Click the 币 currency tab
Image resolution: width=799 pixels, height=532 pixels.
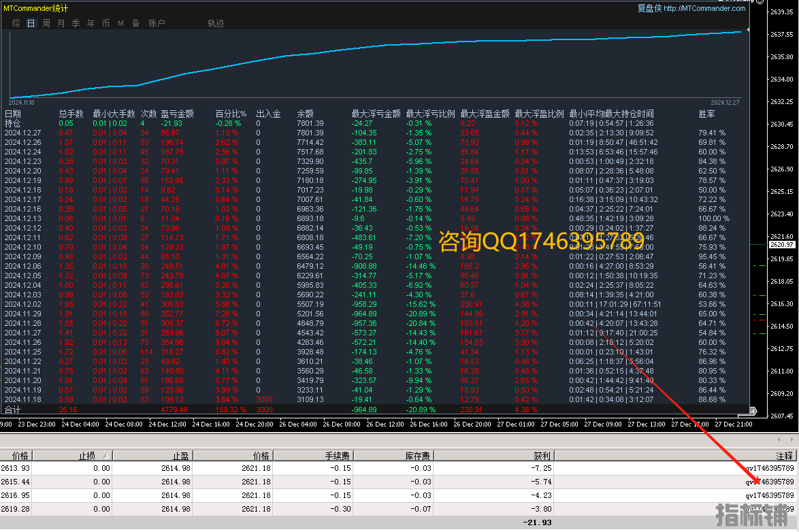coord(105,23)
